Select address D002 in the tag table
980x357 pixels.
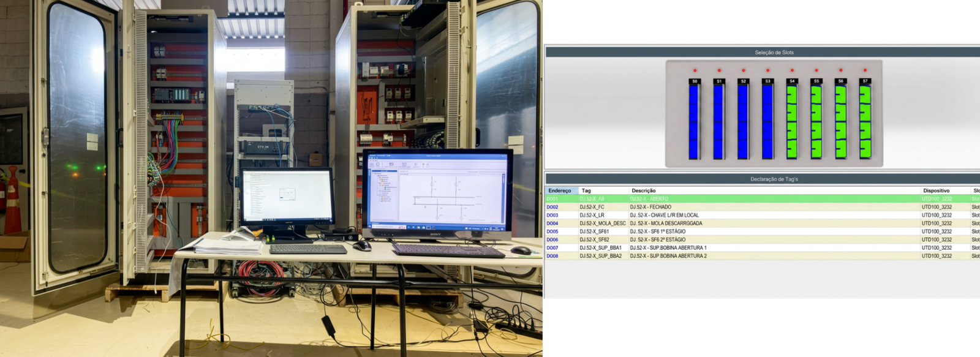point(552,207)
